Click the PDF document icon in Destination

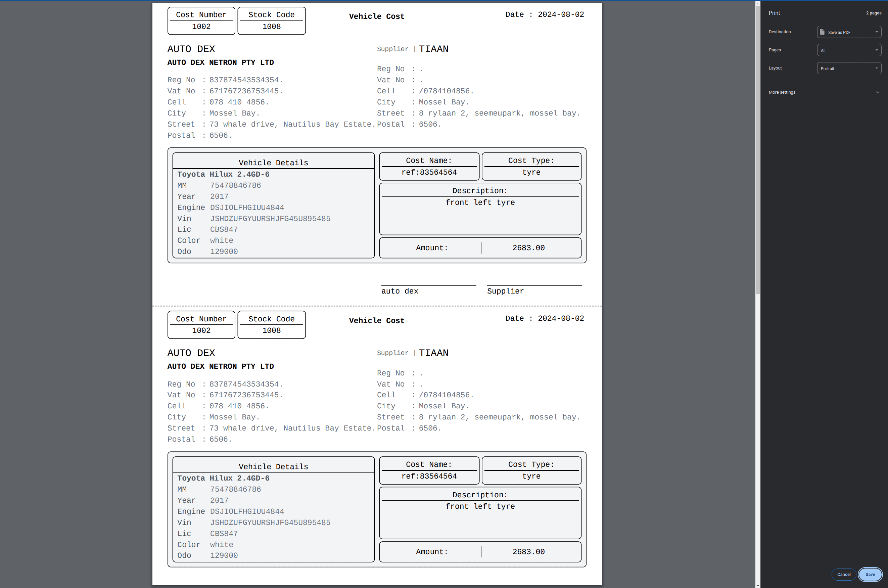(x=822, y=32)
